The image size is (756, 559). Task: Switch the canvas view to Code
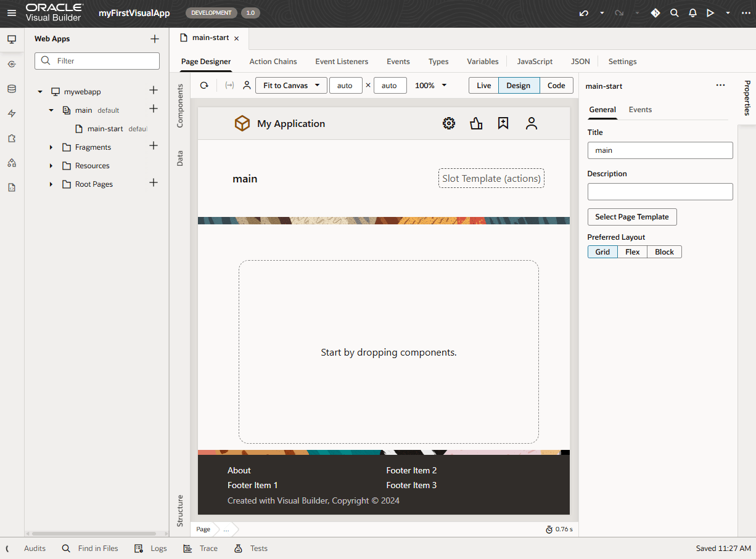pos(556,85)
